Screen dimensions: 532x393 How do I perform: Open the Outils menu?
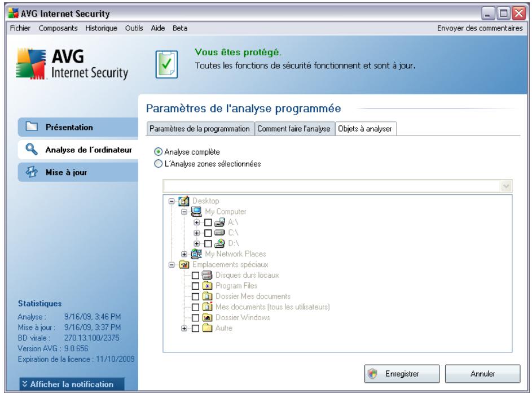[x=134, y=28]
